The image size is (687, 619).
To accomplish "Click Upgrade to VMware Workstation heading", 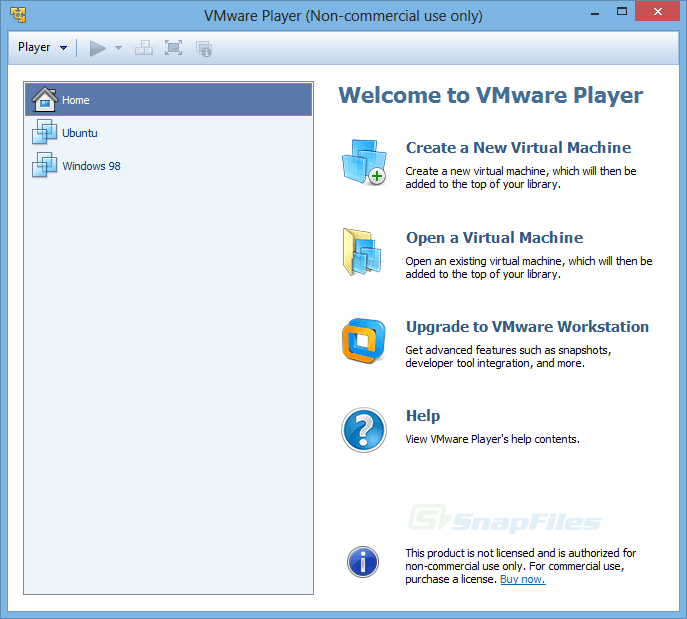I will click(527, 327).
